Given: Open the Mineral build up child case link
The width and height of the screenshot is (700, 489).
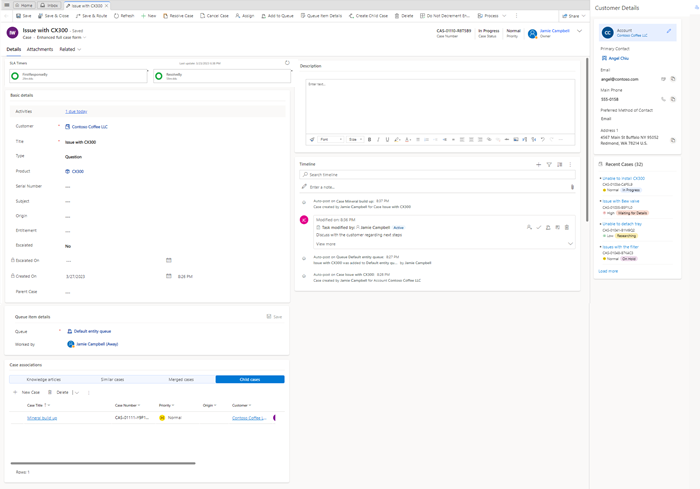Looking at the screenshot, I should 42,418.
